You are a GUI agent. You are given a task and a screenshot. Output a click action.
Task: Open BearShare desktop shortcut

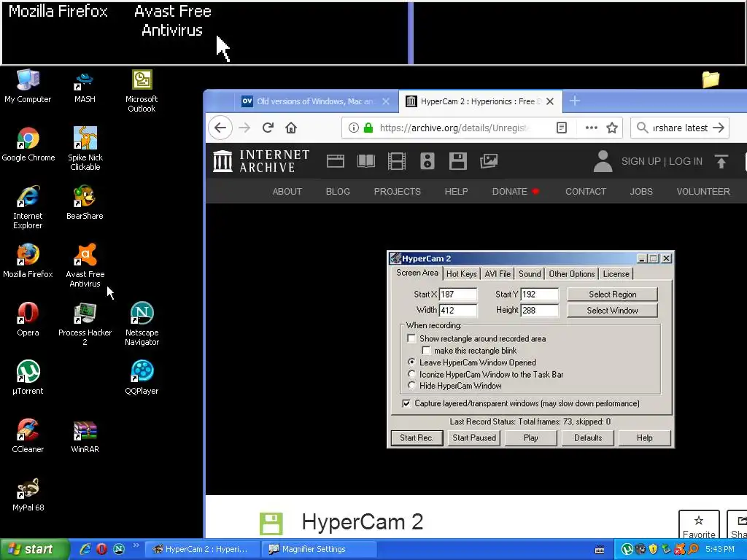85,203
